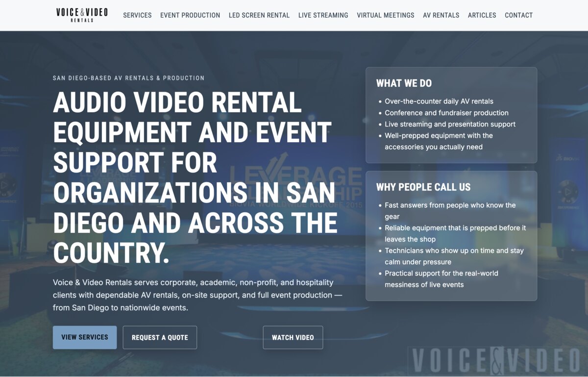Click the View Services button

[x=84, y=337]
